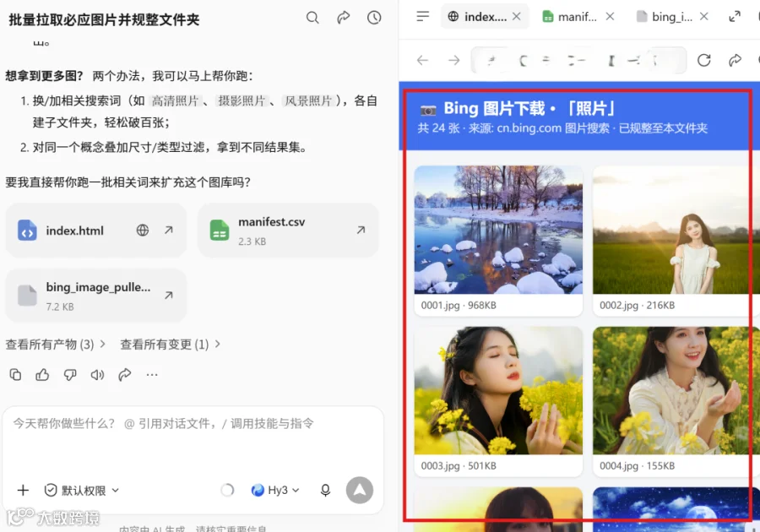Click the 摄影照片 keyword tag
The height and width of the screenshot is (532, 760).
(x=242, y=100)
